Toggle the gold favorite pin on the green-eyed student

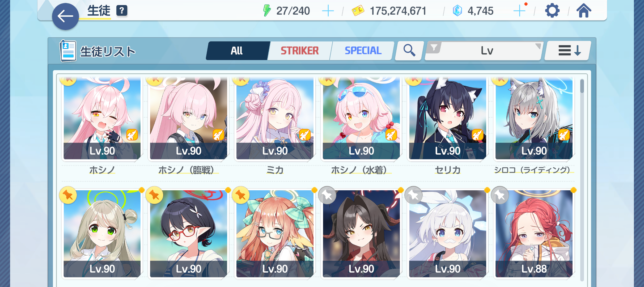tap(68, 195)
